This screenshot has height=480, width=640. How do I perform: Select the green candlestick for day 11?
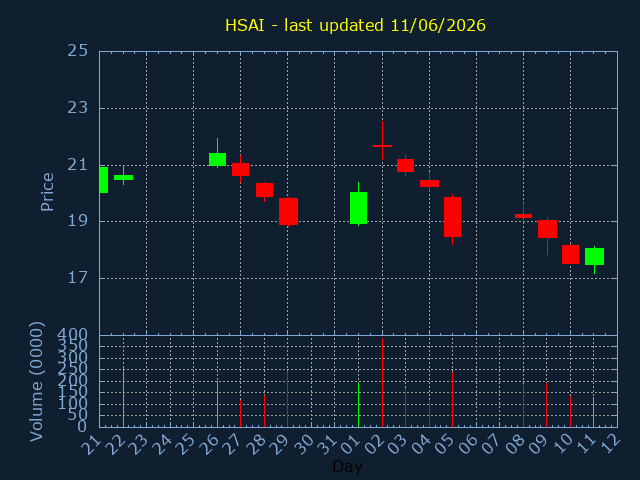coord(594,256)
